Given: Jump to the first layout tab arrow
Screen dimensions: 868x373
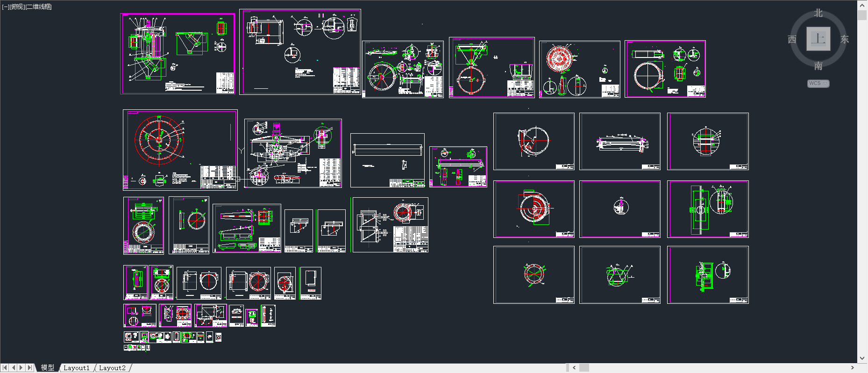Looking at the screenshot, I should coord(5,368).
